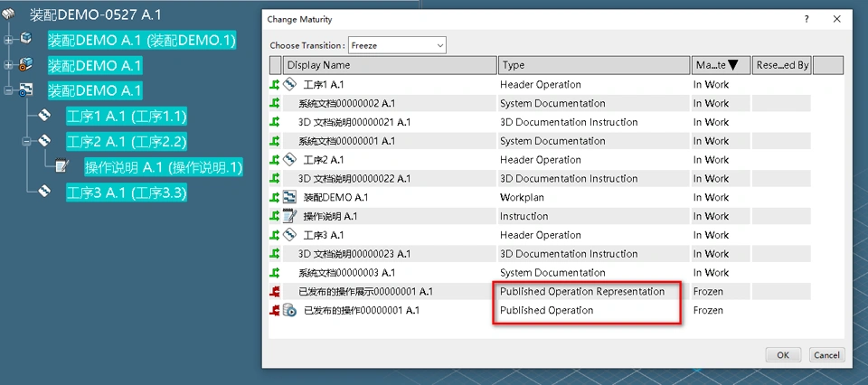
Task: Click the Rese...ed By column header
Action: pyautogui.click(x=781, y=65)
